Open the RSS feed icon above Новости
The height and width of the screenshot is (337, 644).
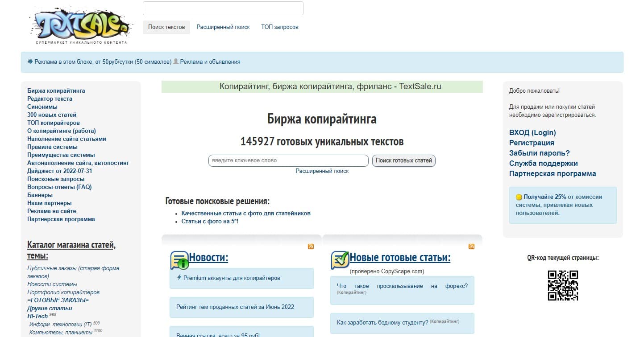point(311,247)
